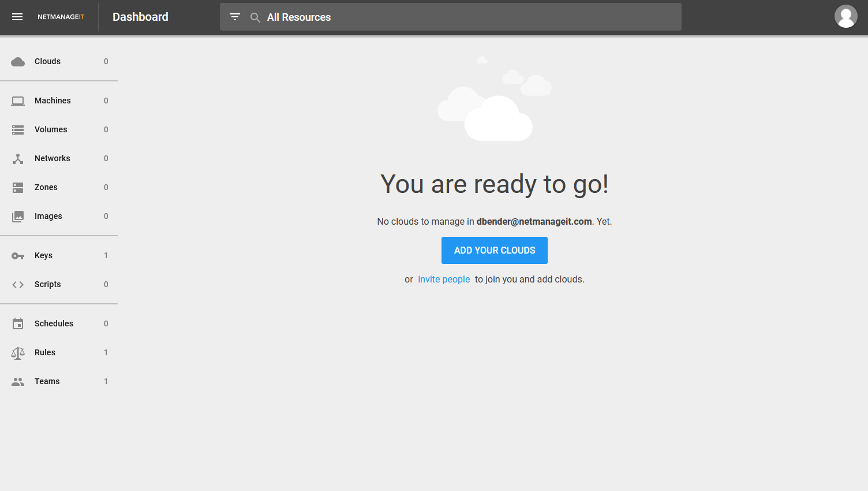Select the Machines laptop icon
This screenshot has height=491, width=868.
[x=18, y=101]
